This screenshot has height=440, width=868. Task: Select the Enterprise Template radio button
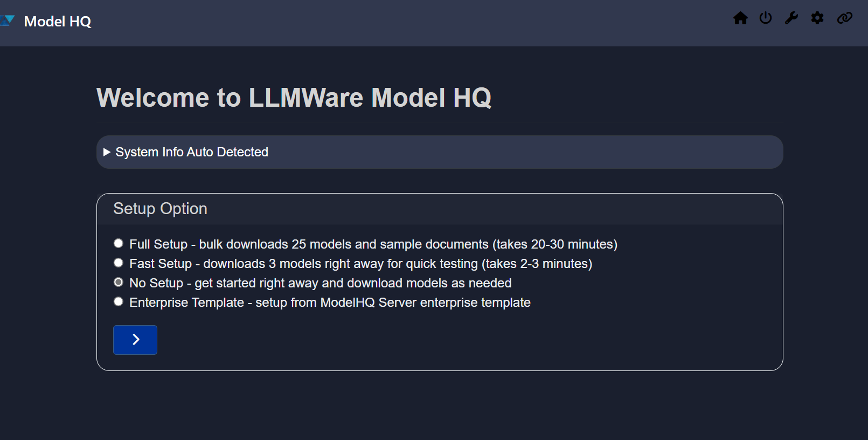tap(119, 301)
